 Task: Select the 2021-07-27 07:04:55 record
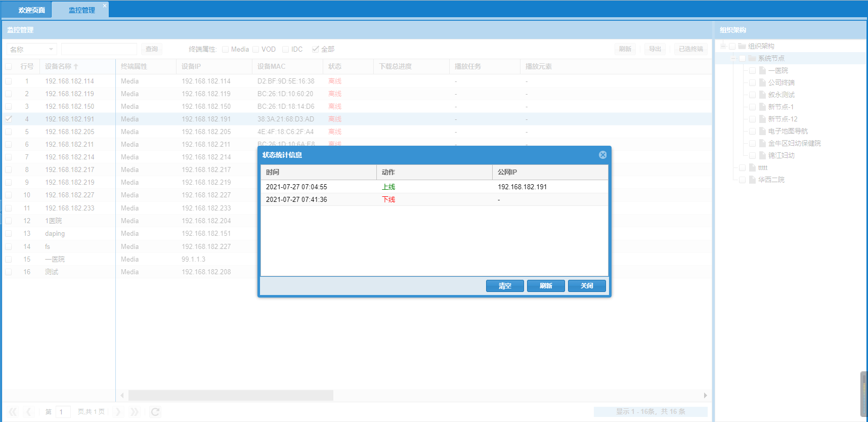435,187
